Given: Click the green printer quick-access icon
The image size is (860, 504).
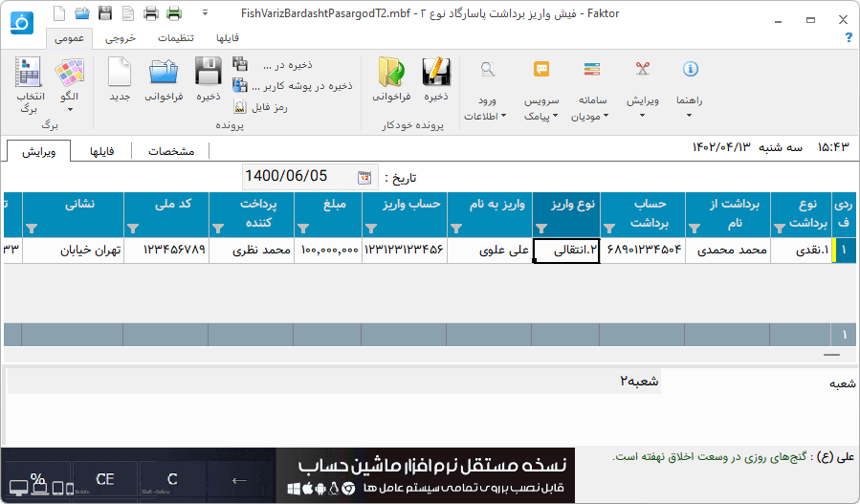Looking at the screenshot, I should point(174,13).
